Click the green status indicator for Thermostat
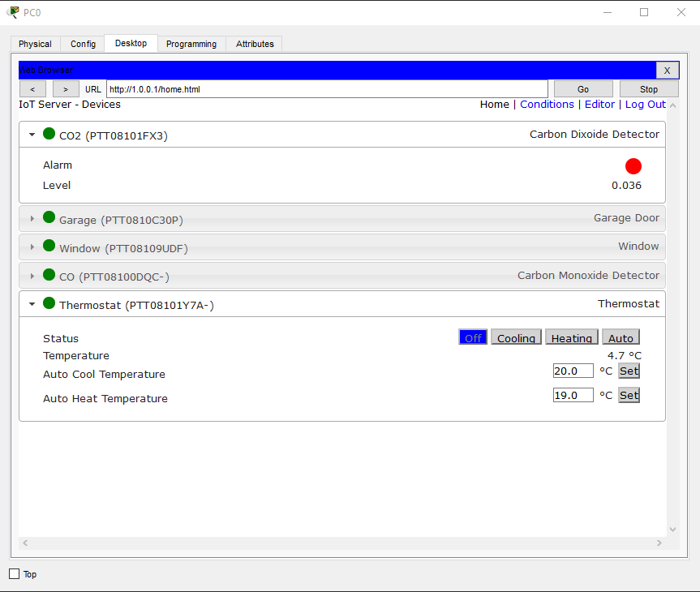This screenshot has height=592, width=700. pyautogui.click(x=48, y=304)
